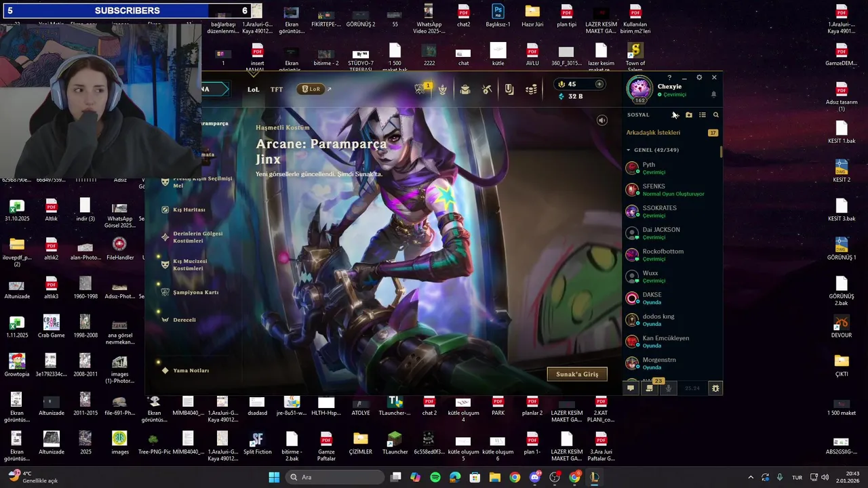Select friend SFENKS in the list
The width and height of the screenshot is (868, 488).
tap(671, 189)
